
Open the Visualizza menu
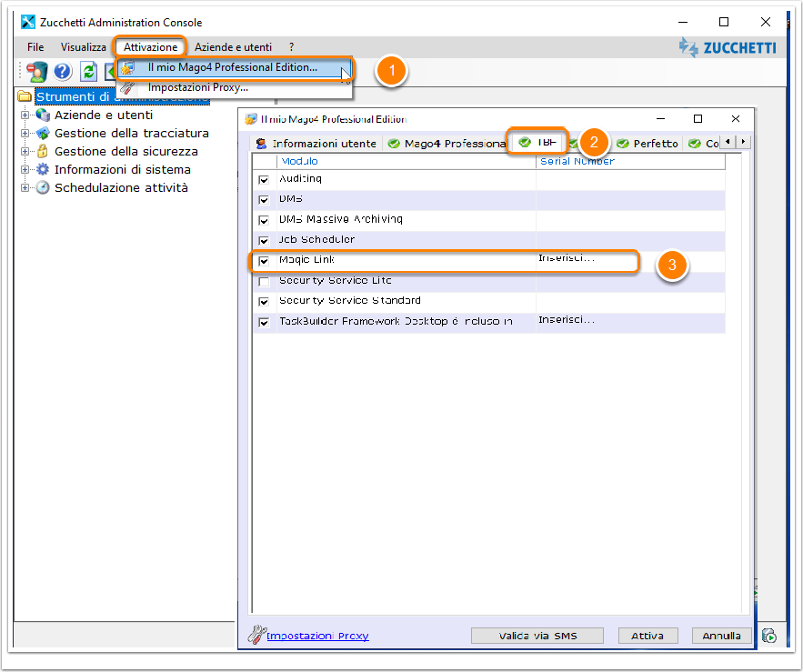[83, 47]
